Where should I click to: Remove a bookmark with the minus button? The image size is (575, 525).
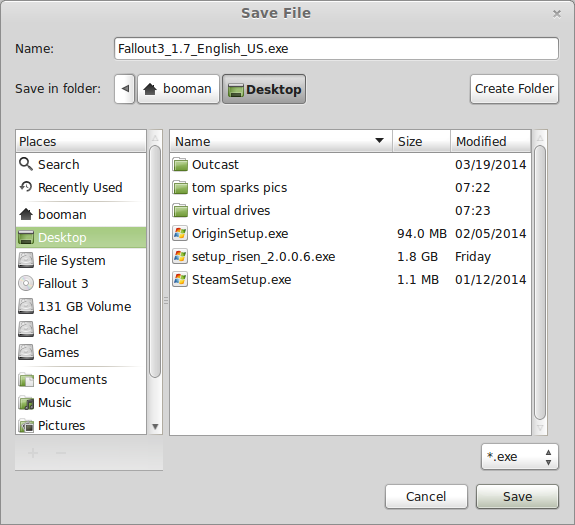pyautogui.click(x=61, y=453)
